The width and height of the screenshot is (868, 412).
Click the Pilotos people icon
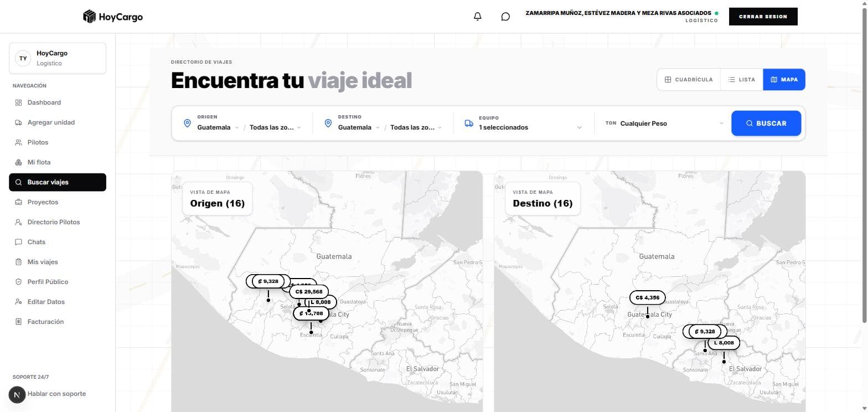(18, 142)
